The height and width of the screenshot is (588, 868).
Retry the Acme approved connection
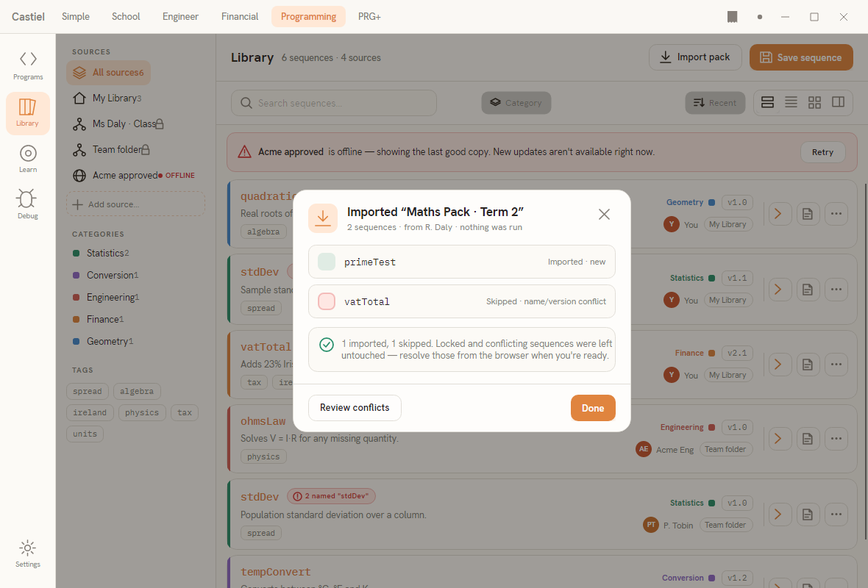pyautogui.click(x=822, y=152)
